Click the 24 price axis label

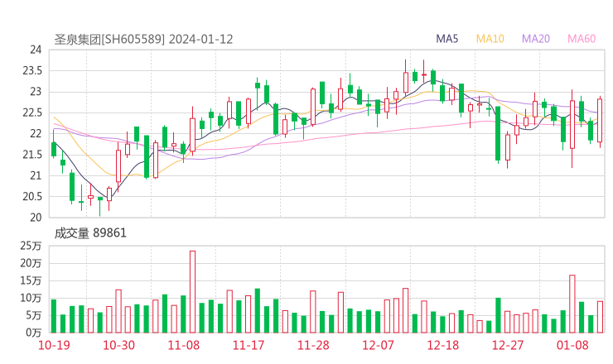[x=36, y=50]
